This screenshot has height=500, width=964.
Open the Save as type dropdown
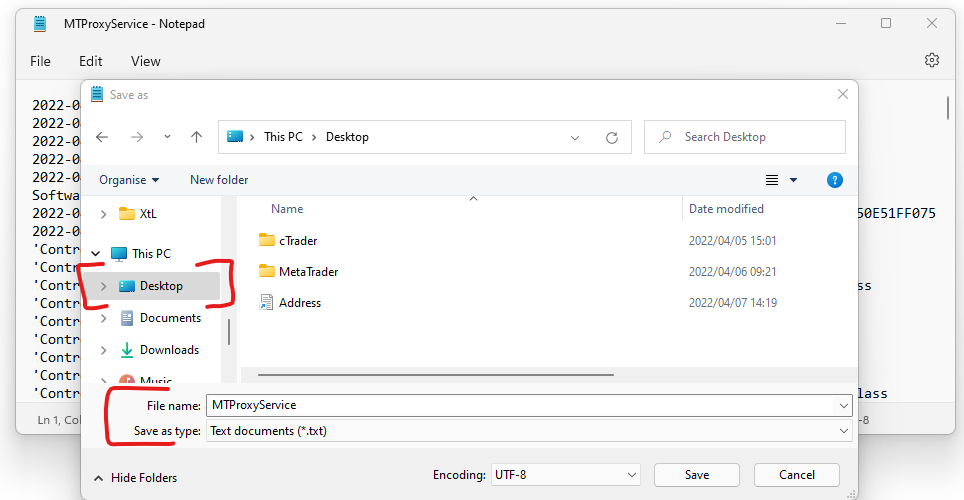click(844, 431)
